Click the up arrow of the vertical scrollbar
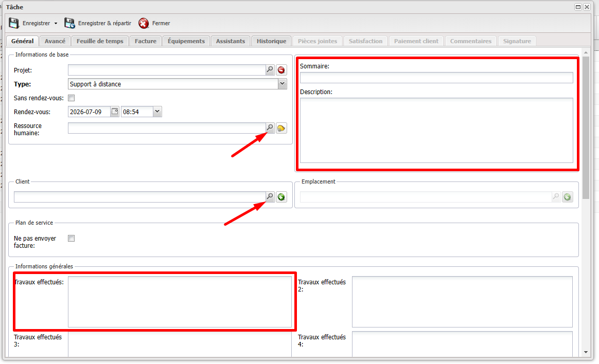Image resolution: width=599 pixels, height=364 pixels. click(x=586, y=52)
